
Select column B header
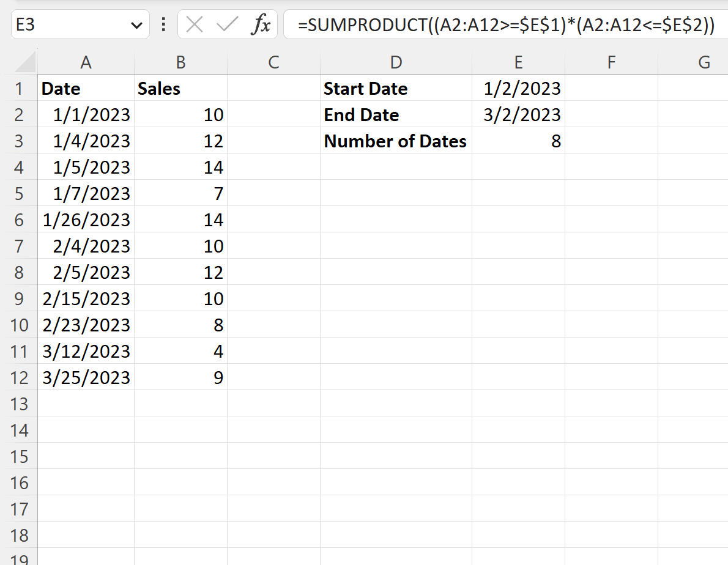click(x=180, y=62)
